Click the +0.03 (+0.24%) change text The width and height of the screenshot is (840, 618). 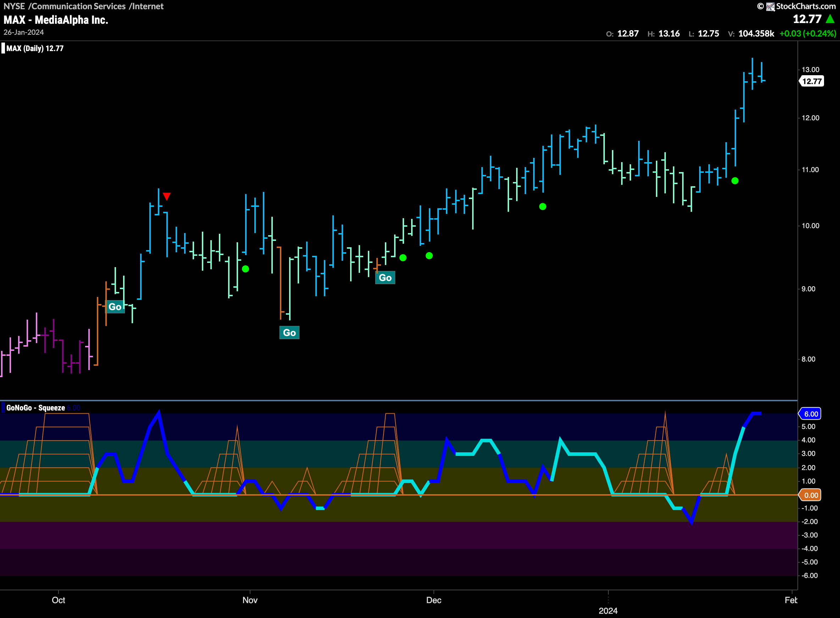(x=808, y=34)
